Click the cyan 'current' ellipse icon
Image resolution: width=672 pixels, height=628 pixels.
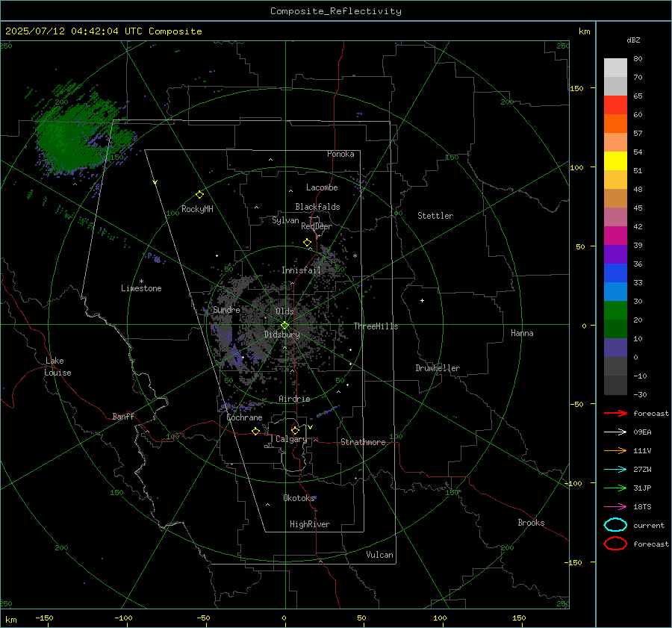pos(615,525)
